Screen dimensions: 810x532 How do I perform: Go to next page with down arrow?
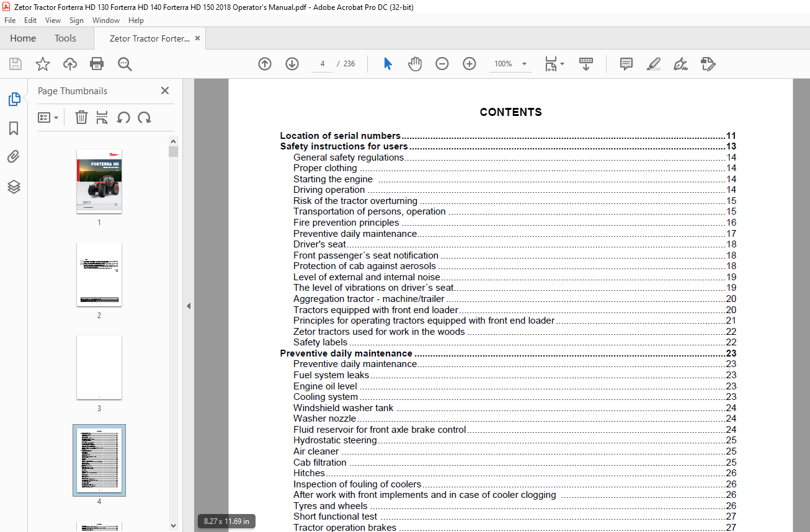click(292, 64)
